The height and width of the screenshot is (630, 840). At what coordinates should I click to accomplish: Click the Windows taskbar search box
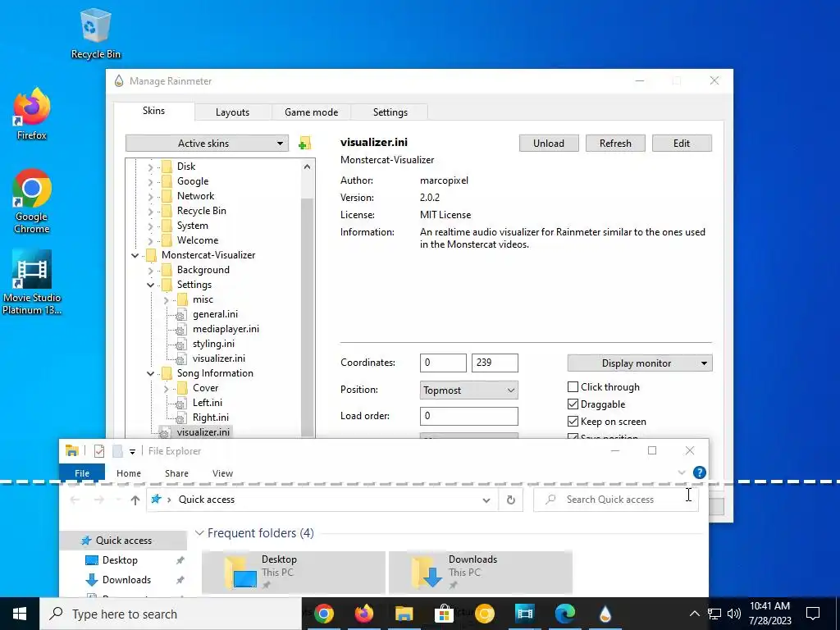coord(171,614)
